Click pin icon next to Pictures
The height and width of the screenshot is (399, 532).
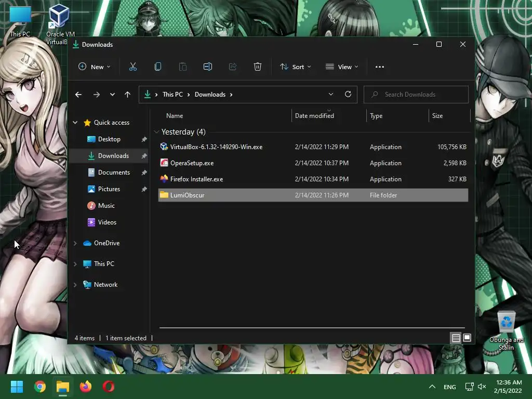[x=144, y=189]
